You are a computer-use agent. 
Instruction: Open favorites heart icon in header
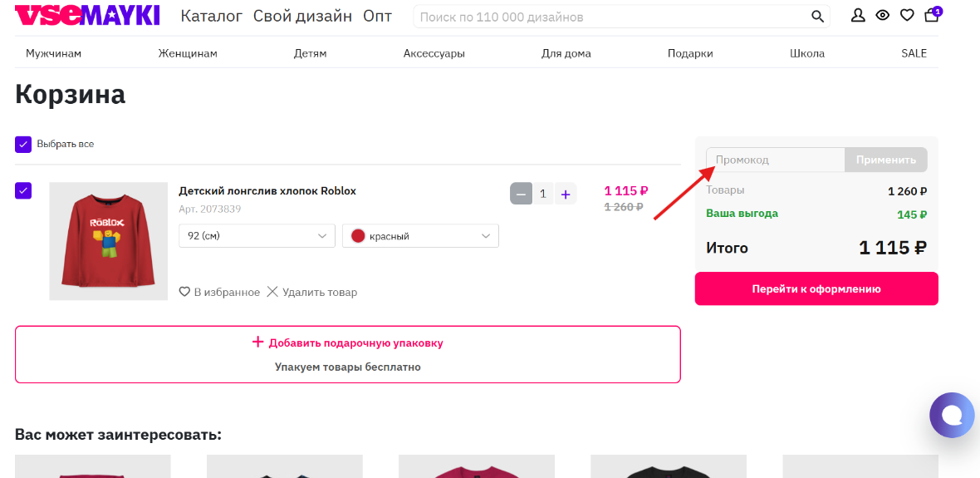[907, 16]
